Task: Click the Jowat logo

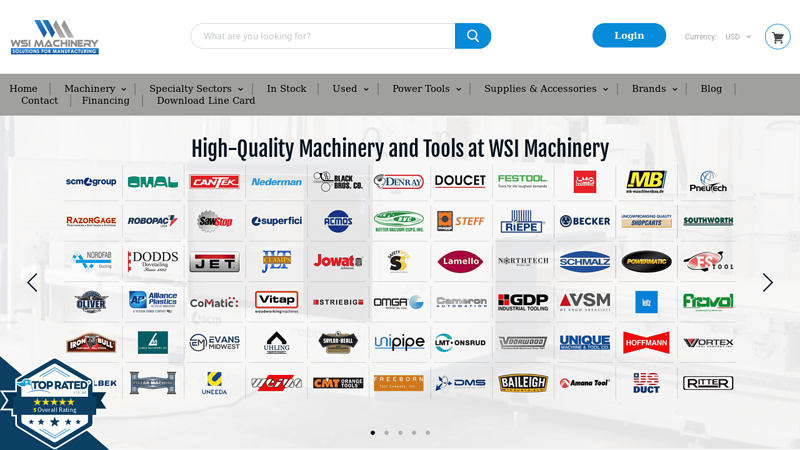Action: 338,261
